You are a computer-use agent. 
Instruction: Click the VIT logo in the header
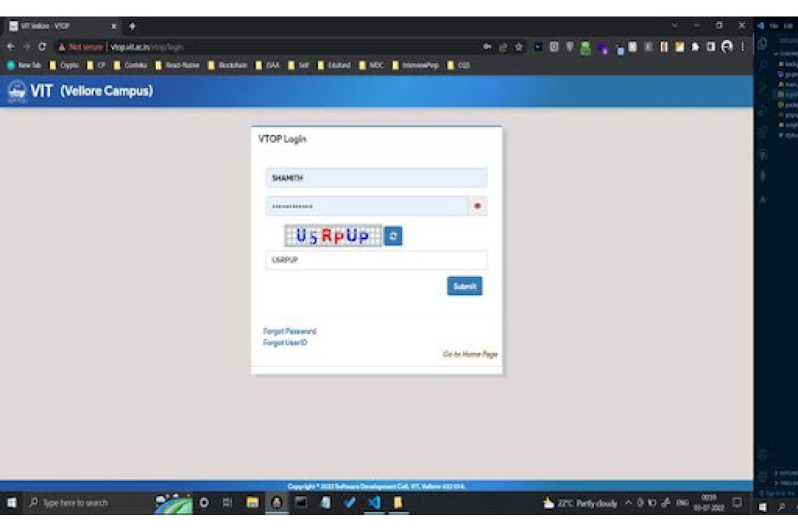tap(17, 91)
